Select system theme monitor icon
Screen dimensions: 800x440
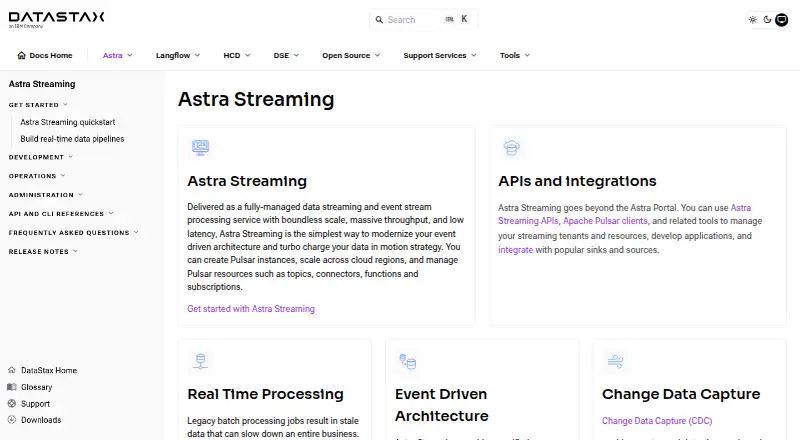[x=782, y=20]
